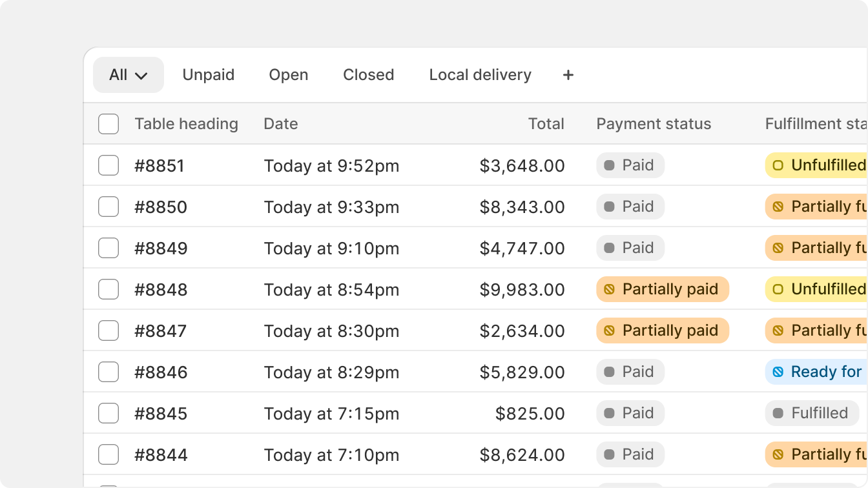The image size is (868, 488).
Task: Click the Paid badge for order #8850
Action: click(x=630, y=207)
